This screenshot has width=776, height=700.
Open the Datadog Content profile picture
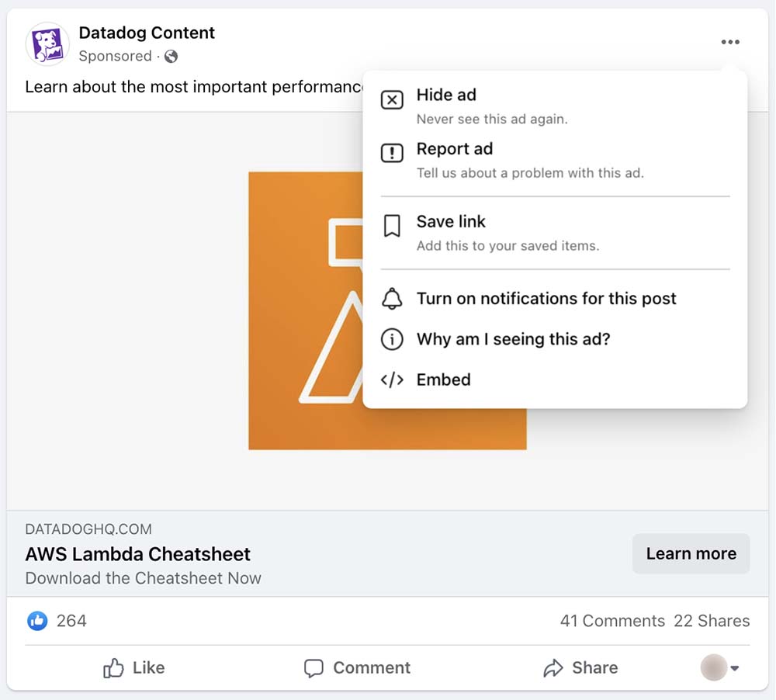click(x=47, y=44)
